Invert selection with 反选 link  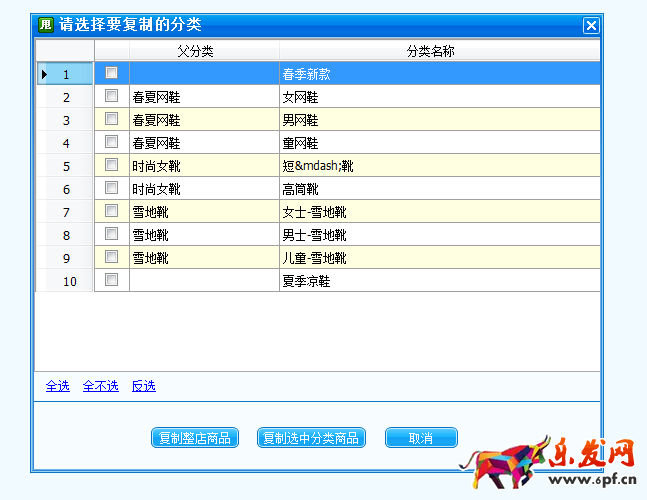coord(144,386)
